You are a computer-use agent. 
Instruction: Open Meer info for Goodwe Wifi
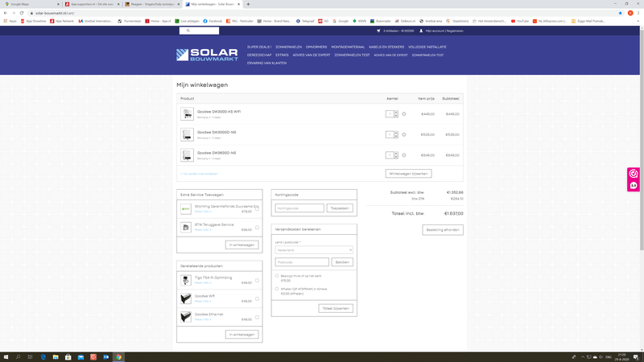point(203,301)
